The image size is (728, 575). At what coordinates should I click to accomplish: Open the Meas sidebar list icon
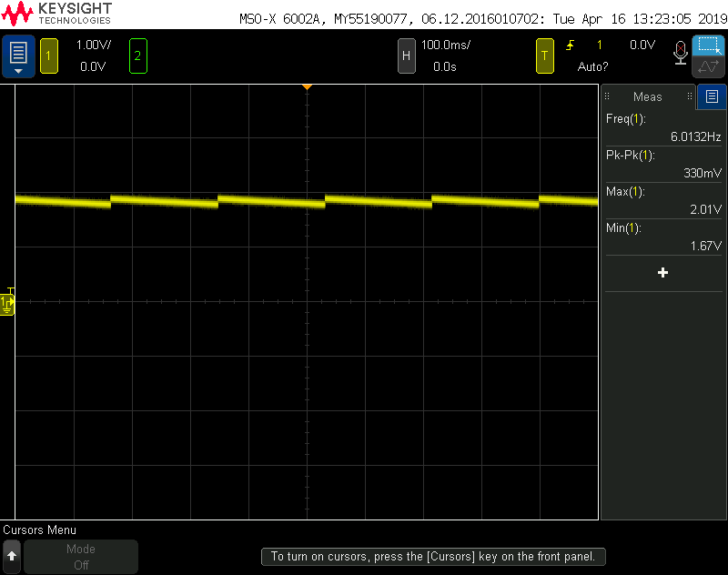[712, 96]
